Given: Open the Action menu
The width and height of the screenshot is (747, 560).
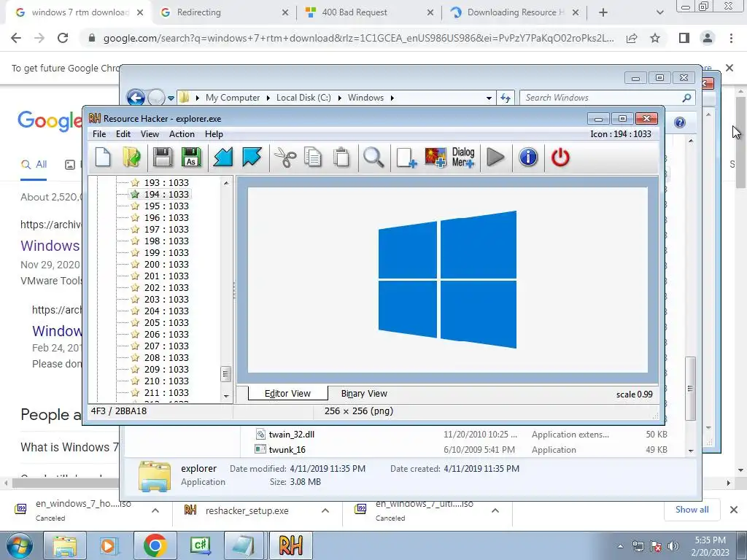Looking at the screenshot, I should (x=182, y=134).
